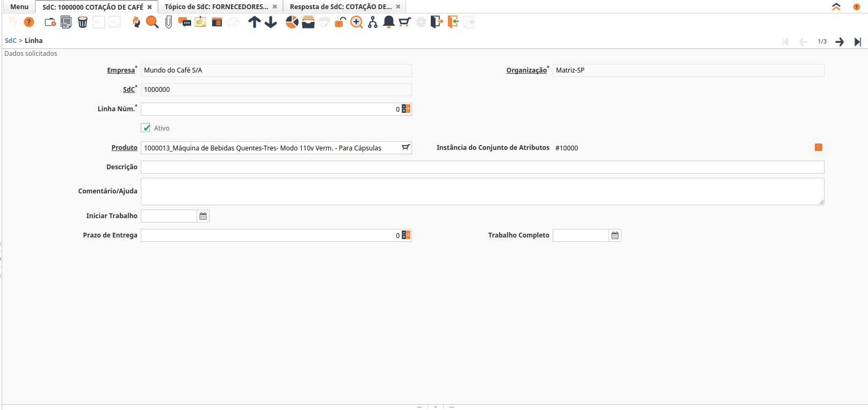
Task: Open calculator for Linha Núm. field
Action: coord(406,109)
